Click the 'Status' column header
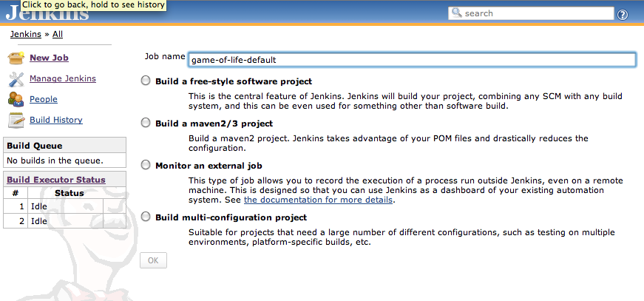644x301 pixels. 70,193
